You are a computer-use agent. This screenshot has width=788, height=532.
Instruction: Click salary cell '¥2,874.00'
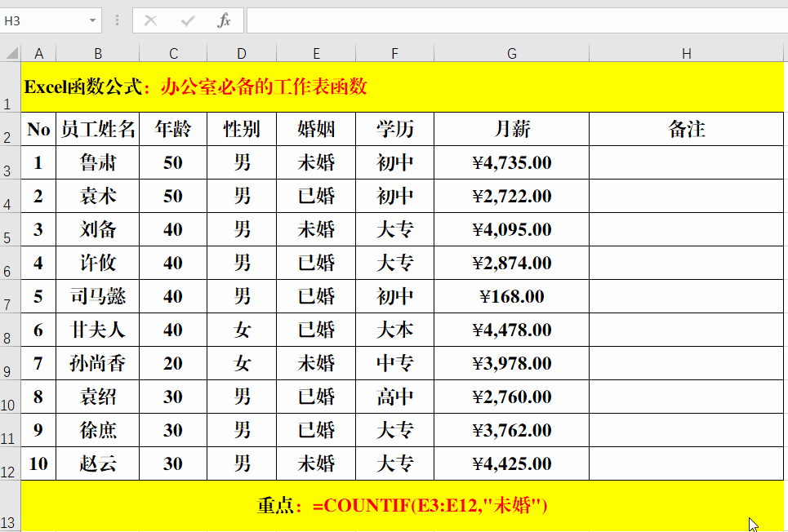click(512, 263)
